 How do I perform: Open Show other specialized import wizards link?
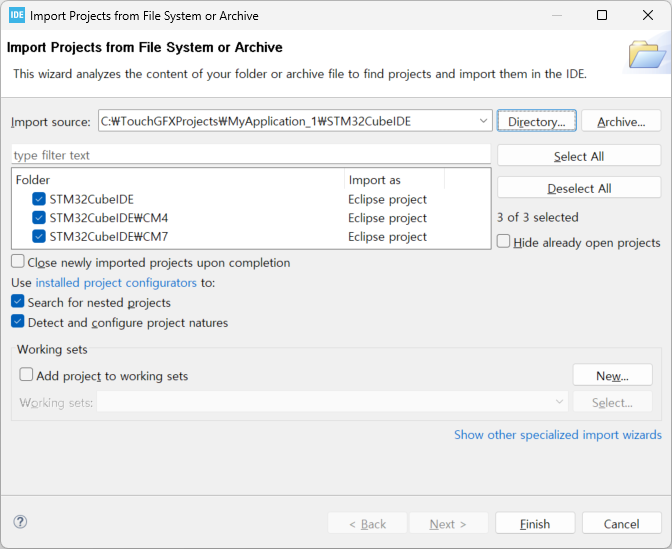[x=558, y=435]
